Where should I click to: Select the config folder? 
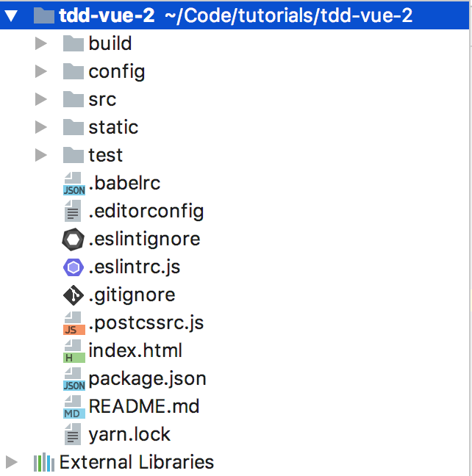click(x=116, y=72)
